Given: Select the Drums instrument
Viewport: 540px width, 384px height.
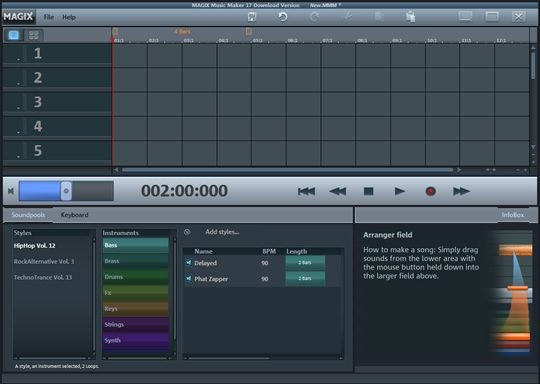Looking at the screenshot, I should coord(136,277).
